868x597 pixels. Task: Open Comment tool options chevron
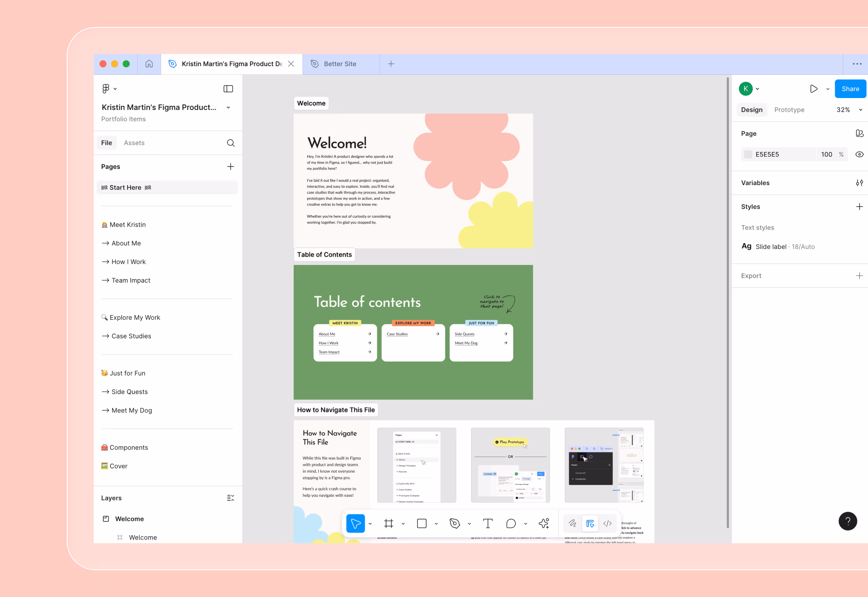click(x=525, y=524)
